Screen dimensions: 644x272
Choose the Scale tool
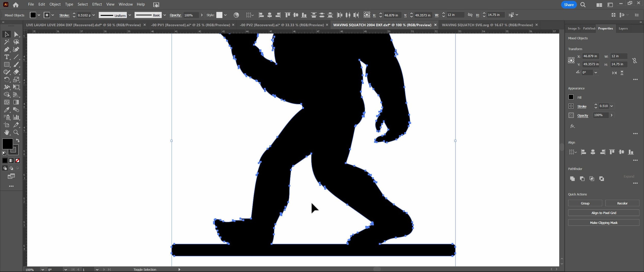(16, 79)
